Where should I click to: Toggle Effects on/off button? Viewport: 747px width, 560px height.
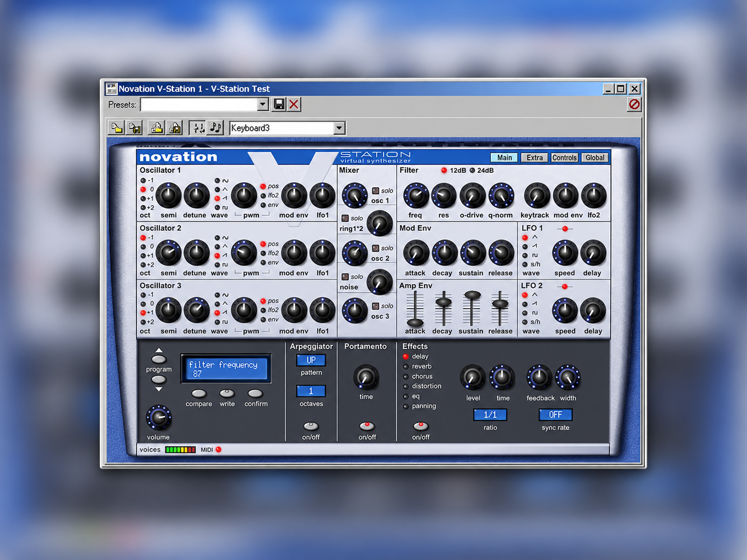pos(420,426)
